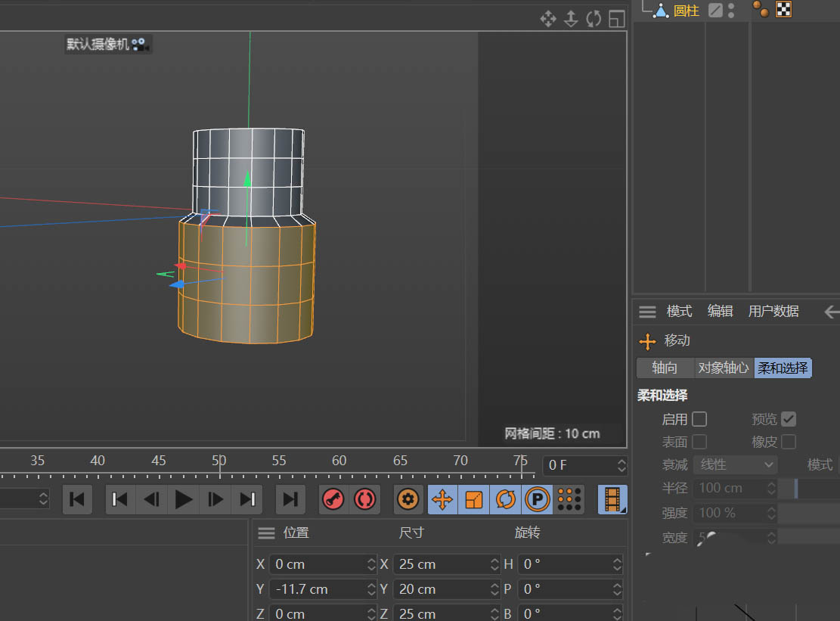Open the 用户数据 menu

(x=773, y=312)
